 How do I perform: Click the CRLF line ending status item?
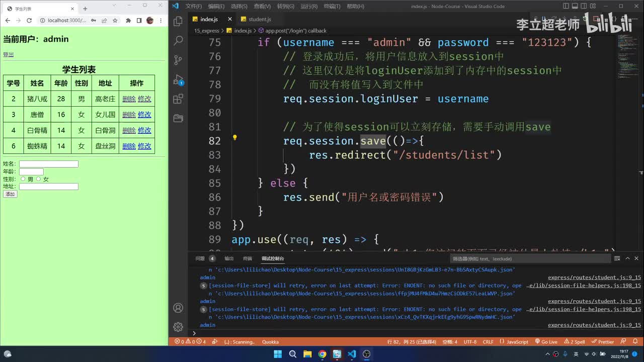pyautogui.click(x=488, y=342)
